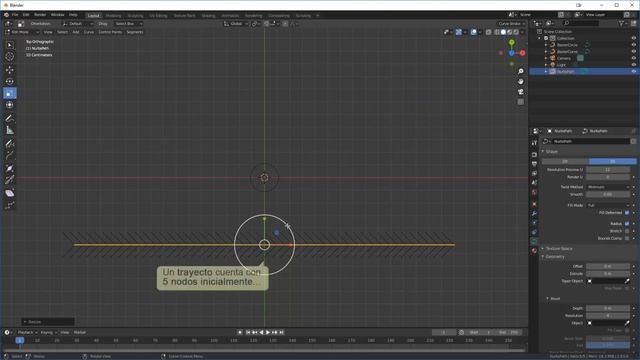The width and height of the screenshot is (640, 360).
Task: Pick the Annotate tool
Action: tap(10, 118)
